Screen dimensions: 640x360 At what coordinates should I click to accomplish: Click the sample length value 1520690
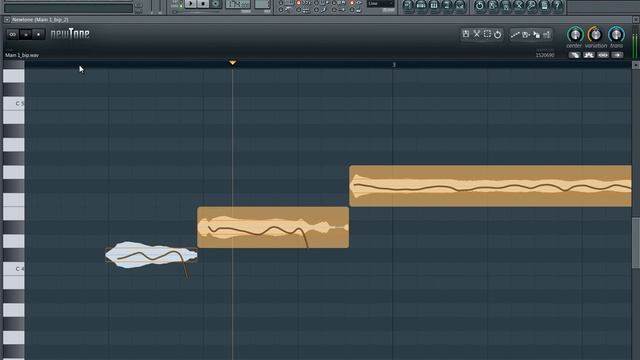[545, 55]
